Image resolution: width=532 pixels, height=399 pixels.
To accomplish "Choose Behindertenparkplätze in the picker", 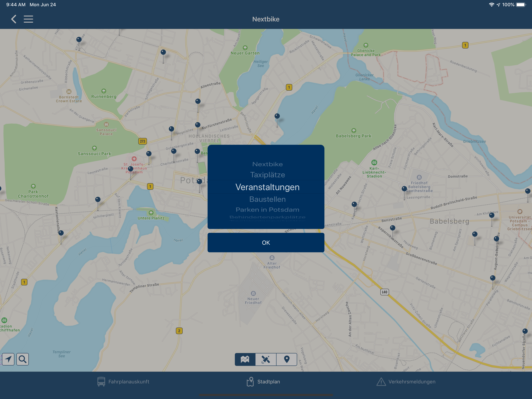I will click(267, 217).
